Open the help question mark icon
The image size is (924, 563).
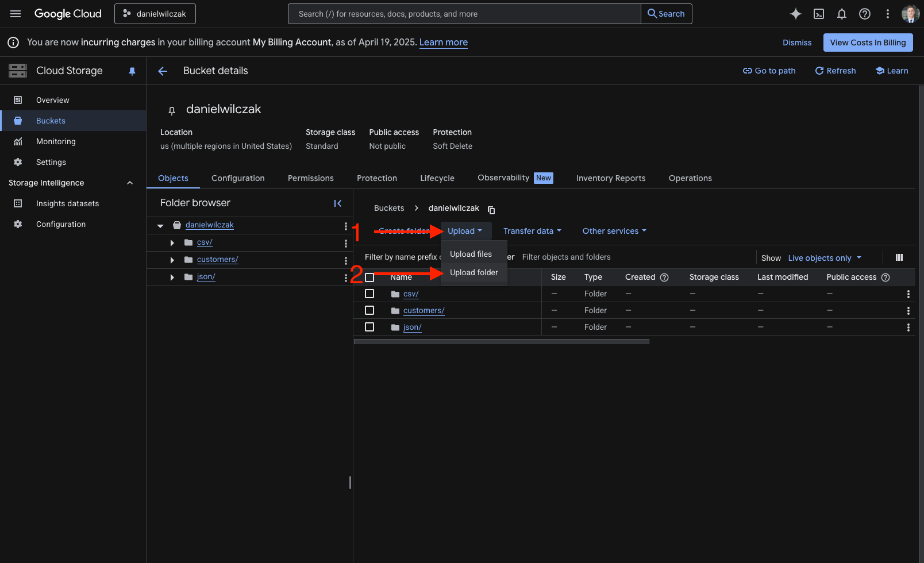(x=865, y=14)
